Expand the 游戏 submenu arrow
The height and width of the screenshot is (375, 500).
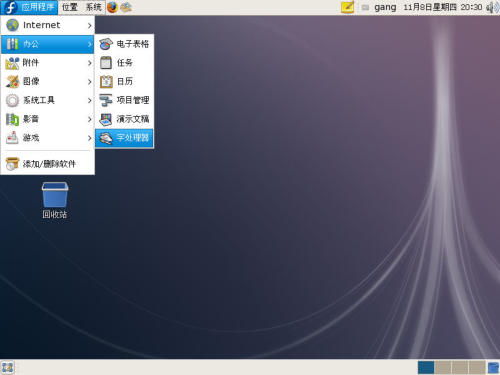[x=89, y=138]
